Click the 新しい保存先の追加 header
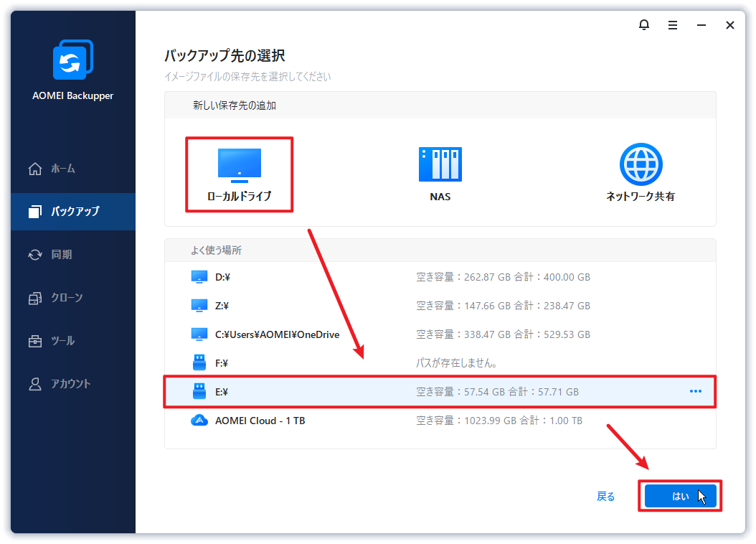756x544 pixels. click(235, 105)
